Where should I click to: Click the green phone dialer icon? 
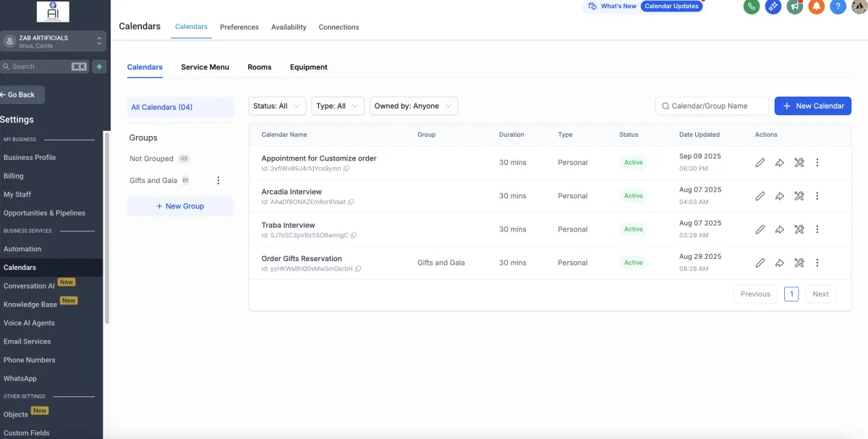coord(752,7)
